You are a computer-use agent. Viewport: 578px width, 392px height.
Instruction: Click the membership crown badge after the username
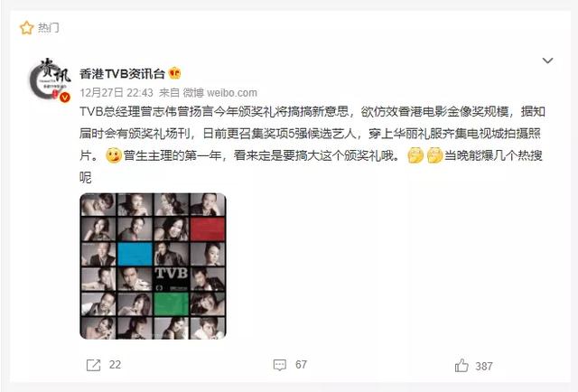click(174, 73)
